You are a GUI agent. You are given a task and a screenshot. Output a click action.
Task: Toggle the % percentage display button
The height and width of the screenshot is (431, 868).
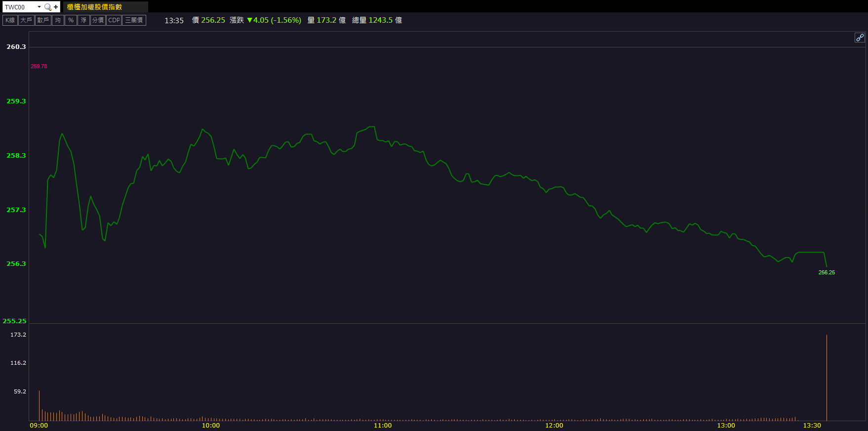pos(71,20)
